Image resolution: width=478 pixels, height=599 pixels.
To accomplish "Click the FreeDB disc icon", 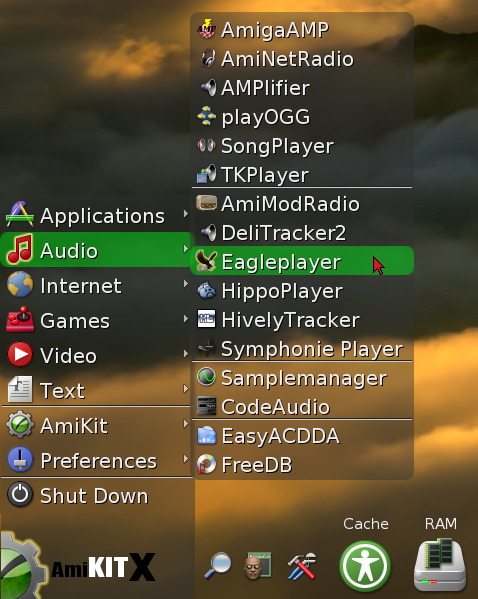I will (206, 464).
